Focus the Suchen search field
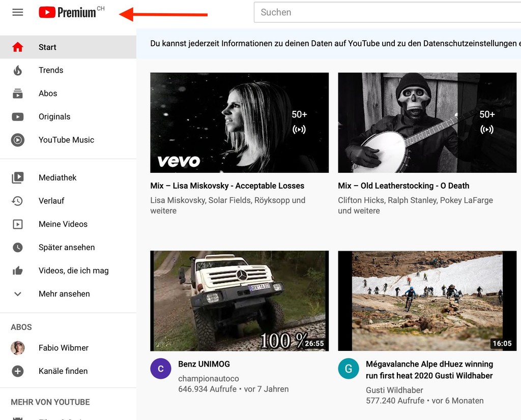 coord(387,12)
